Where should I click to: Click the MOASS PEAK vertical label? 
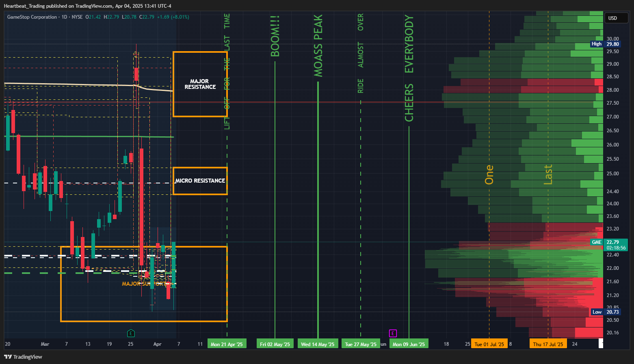click(318, 46)
